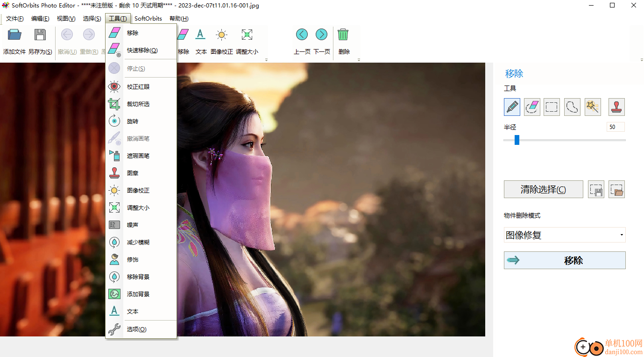Open the SoftOrbits menu

click(148, 19)
